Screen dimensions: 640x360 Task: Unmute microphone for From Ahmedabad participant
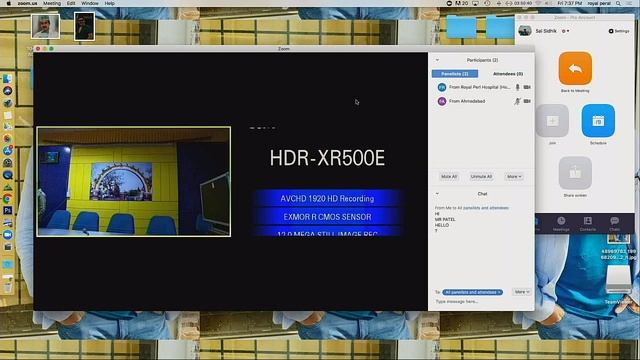(x=517, y=101)
